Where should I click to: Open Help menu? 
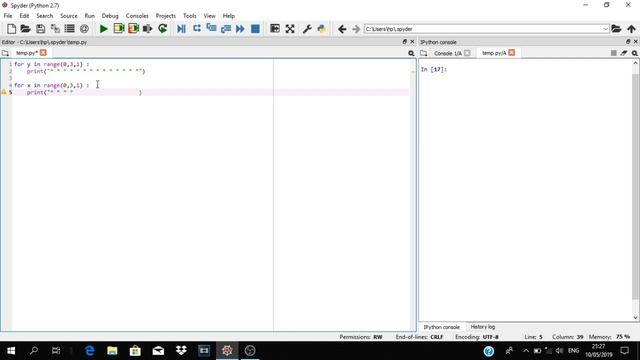click(229, 16)
